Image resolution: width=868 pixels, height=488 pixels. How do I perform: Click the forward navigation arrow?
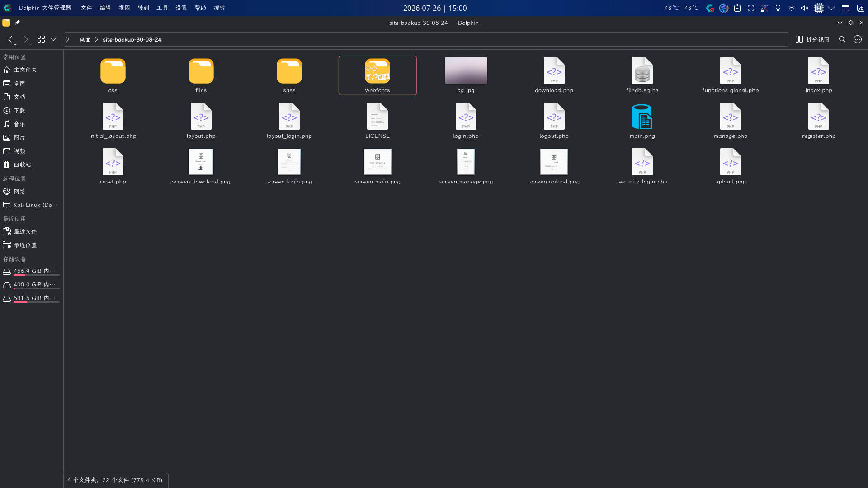point(26,40)
